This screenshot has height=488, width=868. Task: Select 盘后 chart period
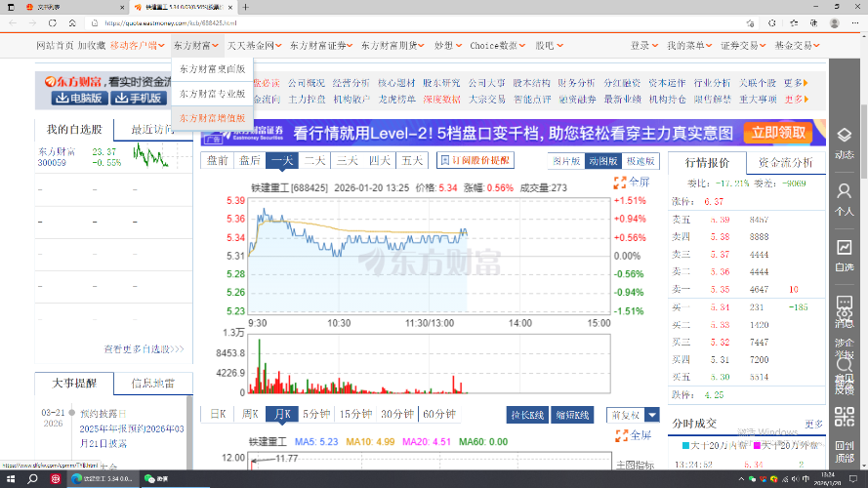tap(250, 160)
